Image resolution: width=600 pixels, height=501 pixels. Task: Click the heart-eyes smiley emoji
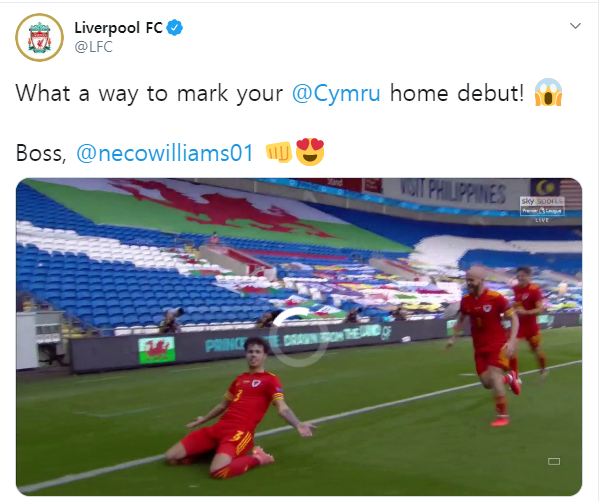coord(310,152)
